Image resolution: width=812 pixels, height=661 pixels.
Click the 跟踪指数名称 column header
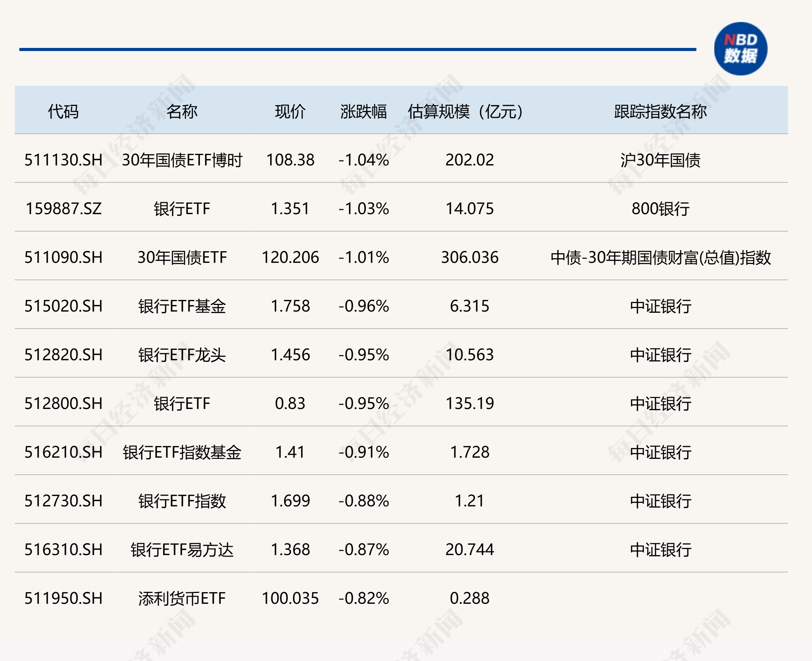click(x=660, y=111)
